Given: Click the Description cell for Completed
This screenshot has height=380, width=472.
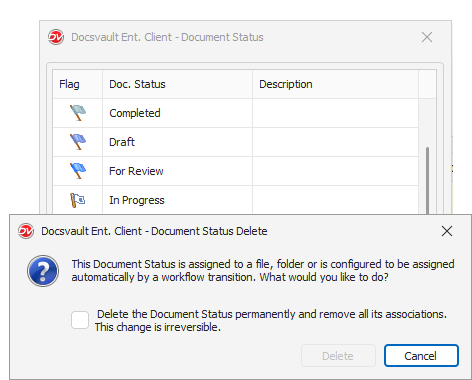Looking at the screenshot, I should pos(335,113).
